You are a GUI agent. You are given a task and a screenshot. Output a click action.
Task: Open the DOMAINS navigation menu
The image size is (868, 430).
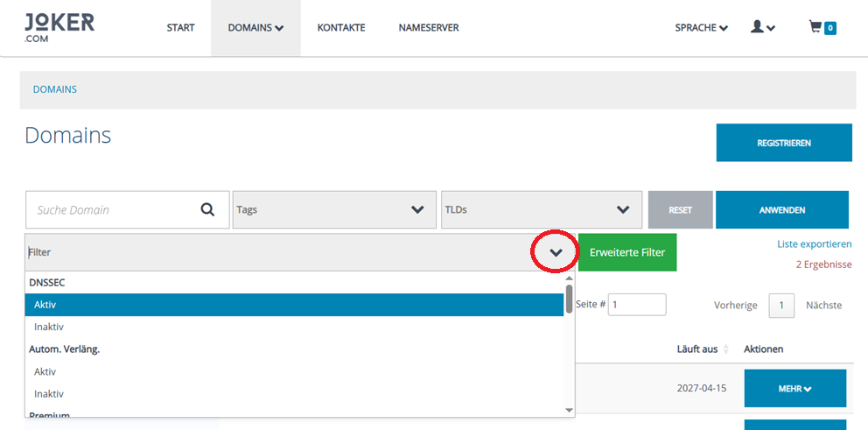coord(255,28)
